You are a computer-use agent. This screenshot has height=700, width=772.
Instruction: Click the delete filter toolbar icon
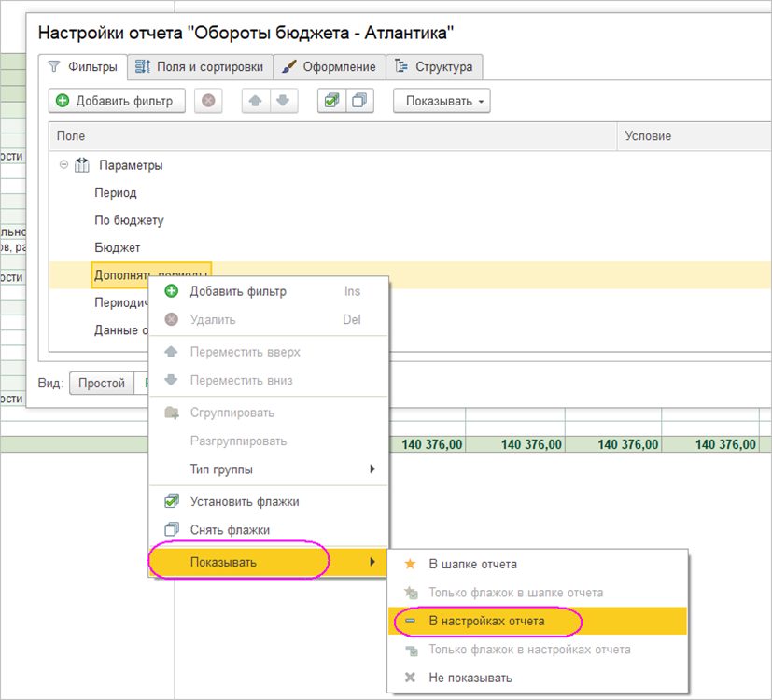(x=208, y=101)
